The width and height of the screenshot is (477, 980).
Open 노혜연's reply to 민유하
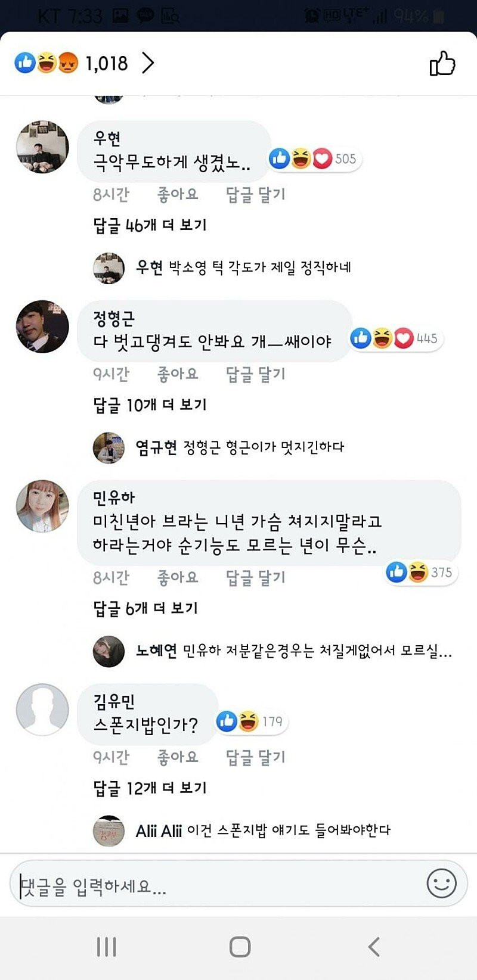point(293,651)
